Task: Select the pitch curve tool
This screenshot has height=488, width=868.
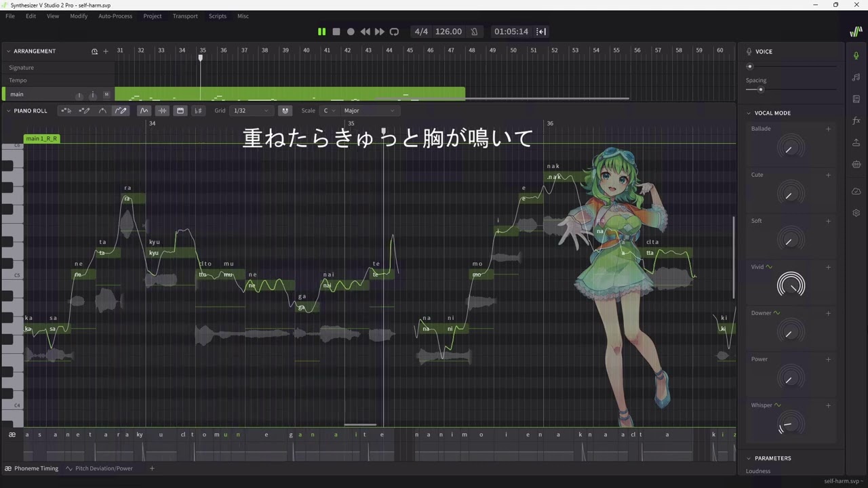Action: point(102,110)
